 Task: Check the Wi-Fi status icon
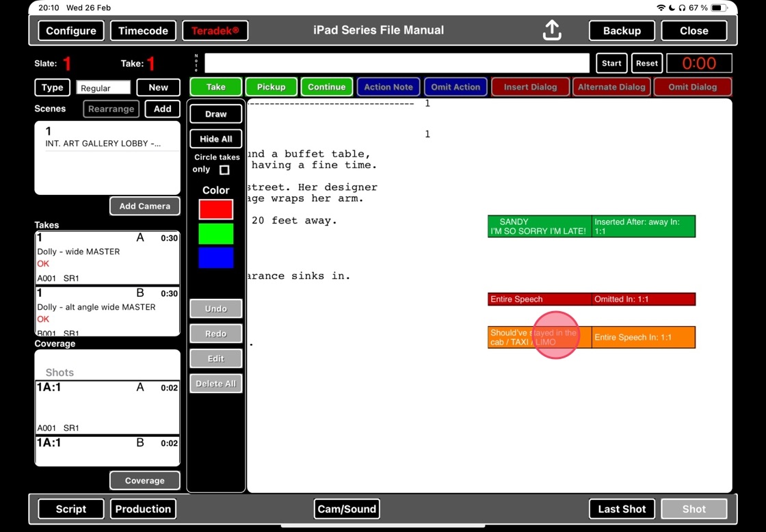coord(661,8)
